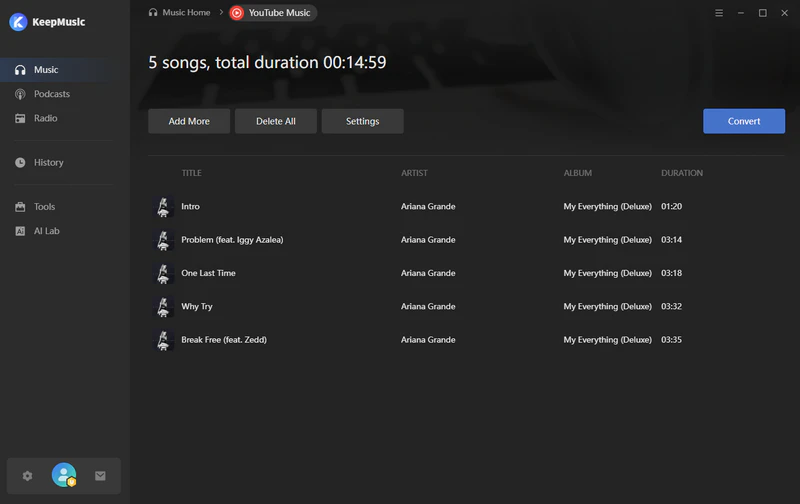Open the hamburger menu in title bar
This screenshot has height=504, width=800.
click(x=720, y=13)
